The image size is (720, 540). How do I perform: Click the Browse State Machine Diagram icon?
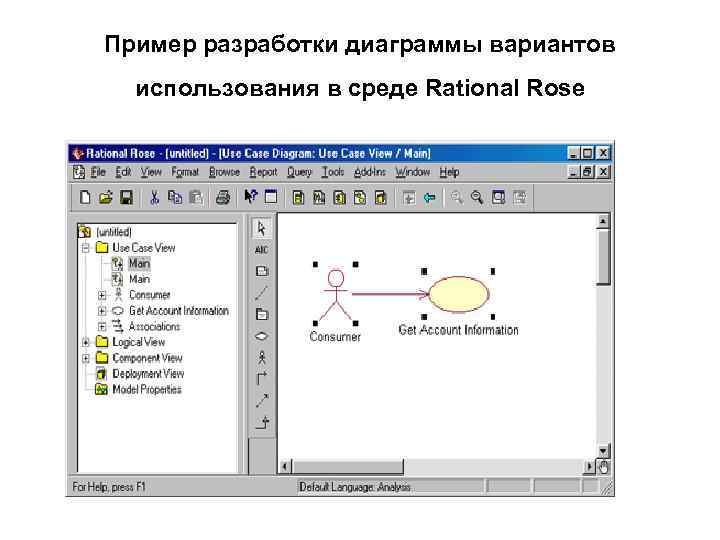360,198
